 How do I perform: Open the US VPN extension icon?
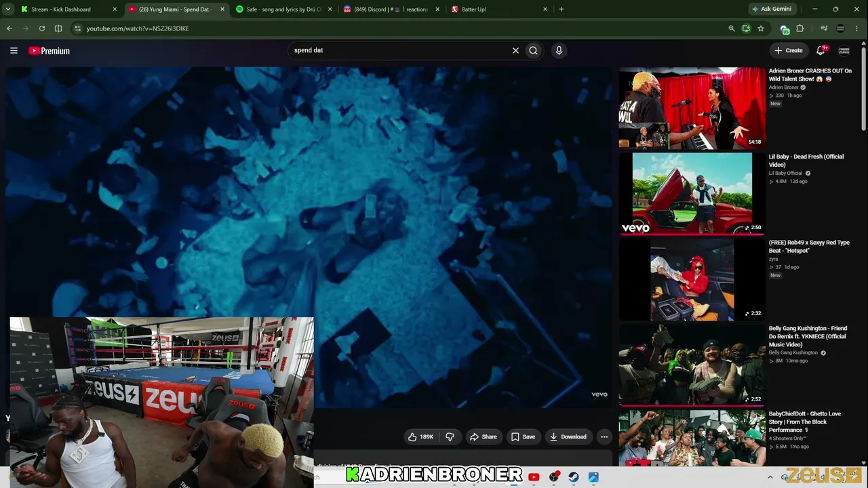[785, 28]
